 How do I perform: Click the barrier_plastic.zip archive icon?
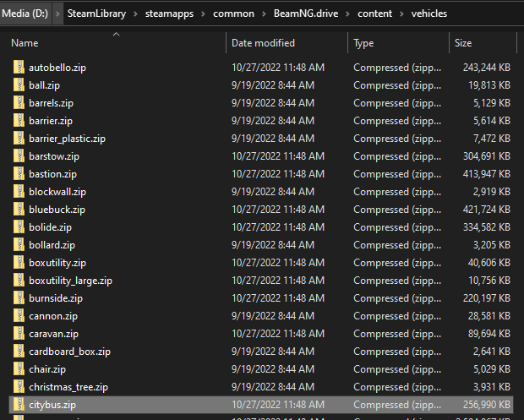point(19,138)
